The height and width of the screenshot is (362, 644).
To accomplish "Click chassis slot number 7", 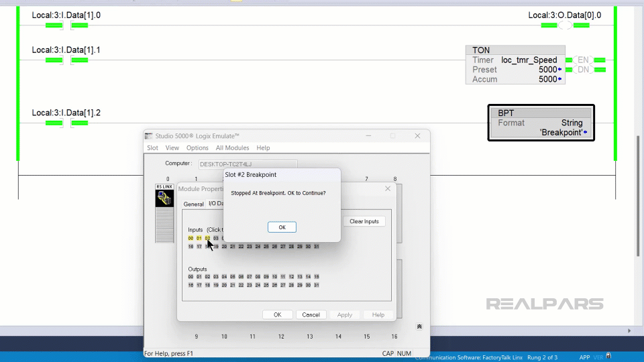I will 366,179.
